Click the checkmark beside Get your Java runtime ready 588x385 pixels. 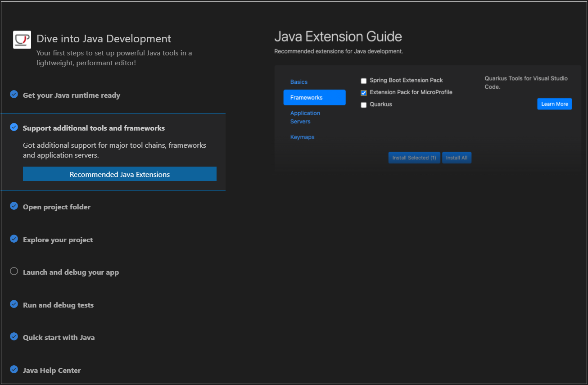[14, 95]
